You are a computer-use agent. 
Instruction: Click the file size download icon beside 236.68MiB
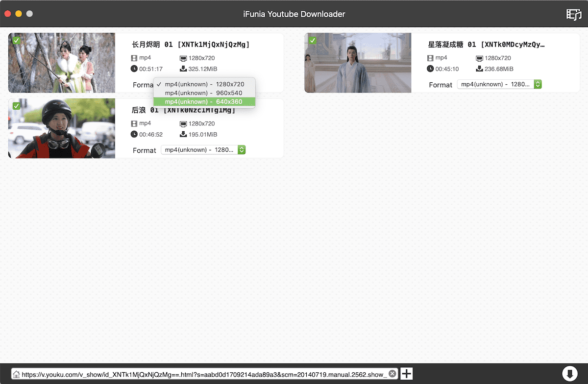pyautogui.click(x=479, y=69)
